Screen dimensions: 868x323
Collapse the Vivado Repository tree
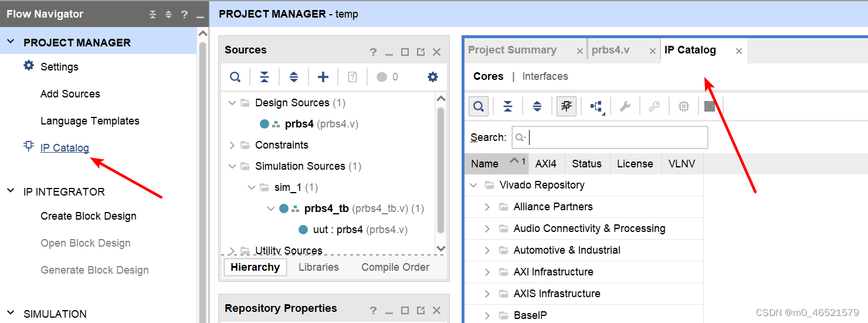click(x=474, y=185)
